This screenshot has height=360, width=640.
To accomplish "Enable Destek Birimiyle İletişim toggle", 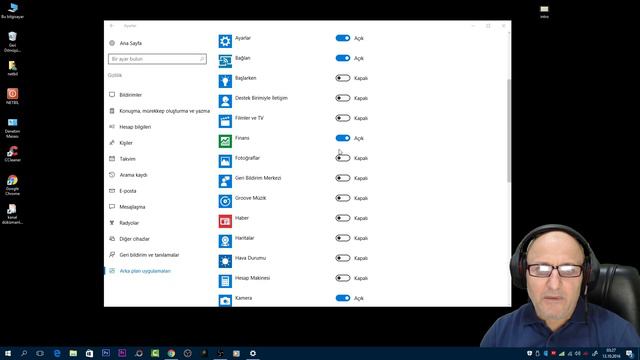I will pos(343,98).
